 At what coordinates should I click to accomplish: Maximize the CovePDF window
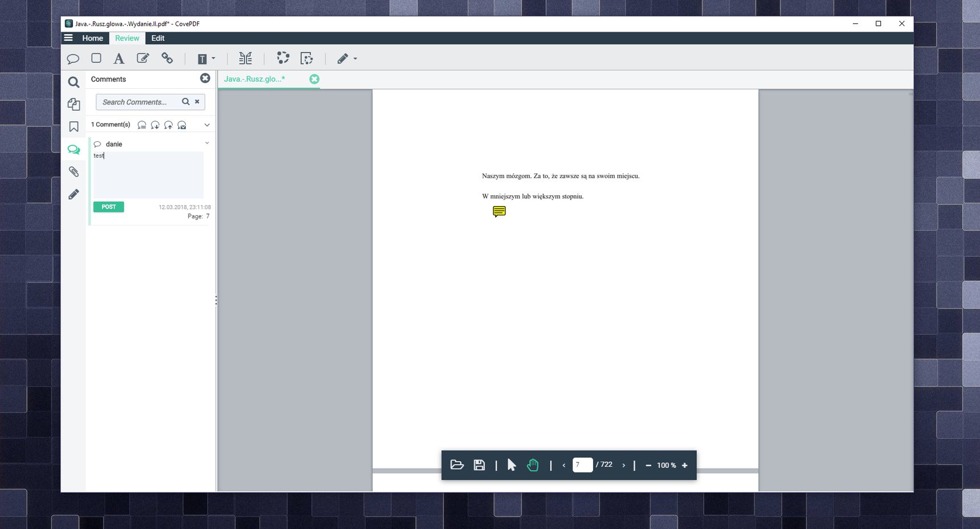[878, 23]
